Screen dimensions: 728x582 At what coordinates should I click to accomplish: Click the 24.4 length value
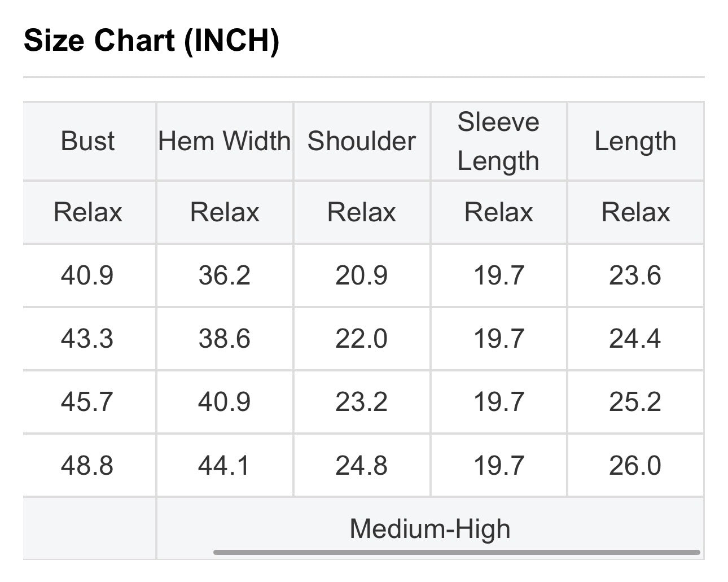click(x=635, y=339)
